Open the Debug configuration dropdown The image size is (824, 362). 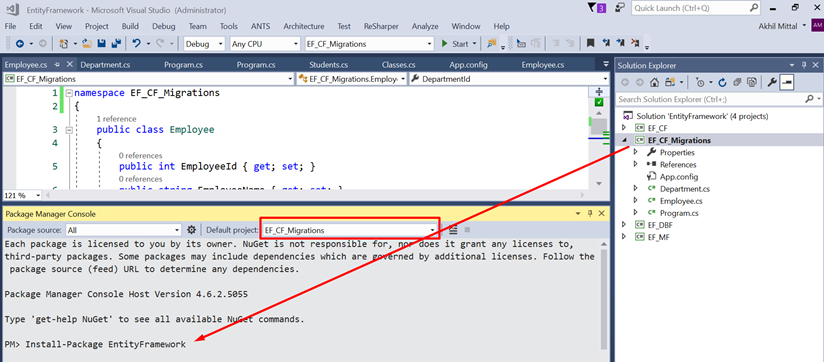pyautogui.click(x=204, y=44)
